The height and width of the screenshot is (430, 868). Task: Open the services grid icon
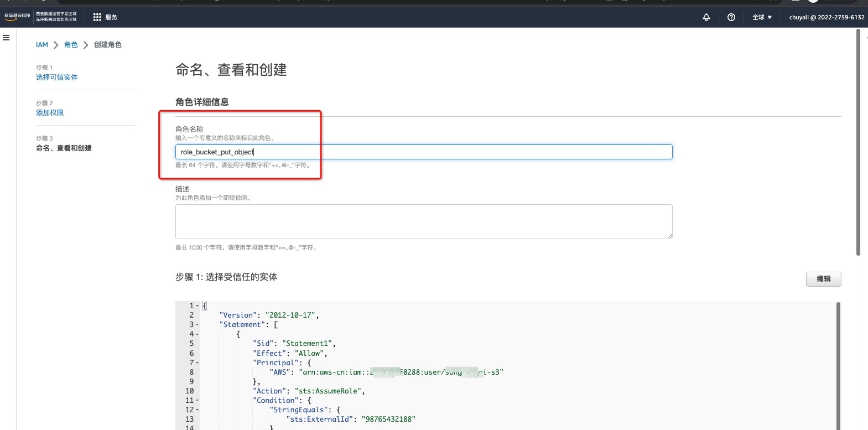pos(97,17)
